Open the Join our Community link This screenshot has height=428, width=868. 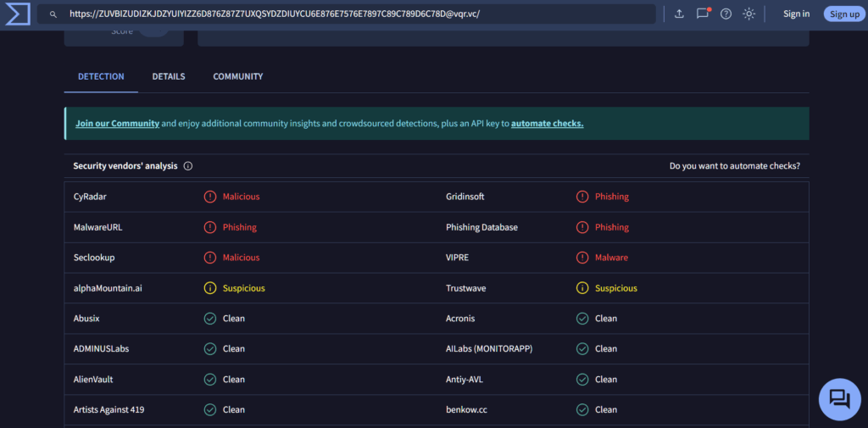(117, 123)
